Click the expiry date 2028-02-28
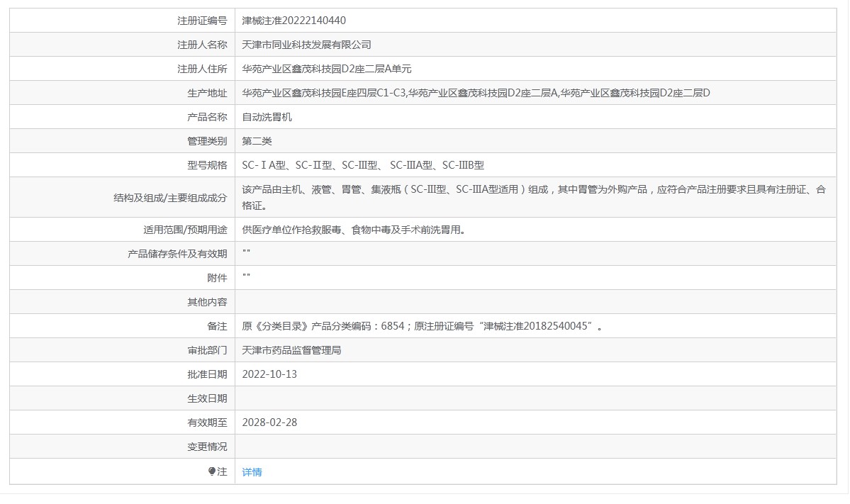This screenshot has width=850, height=504. 269,422
